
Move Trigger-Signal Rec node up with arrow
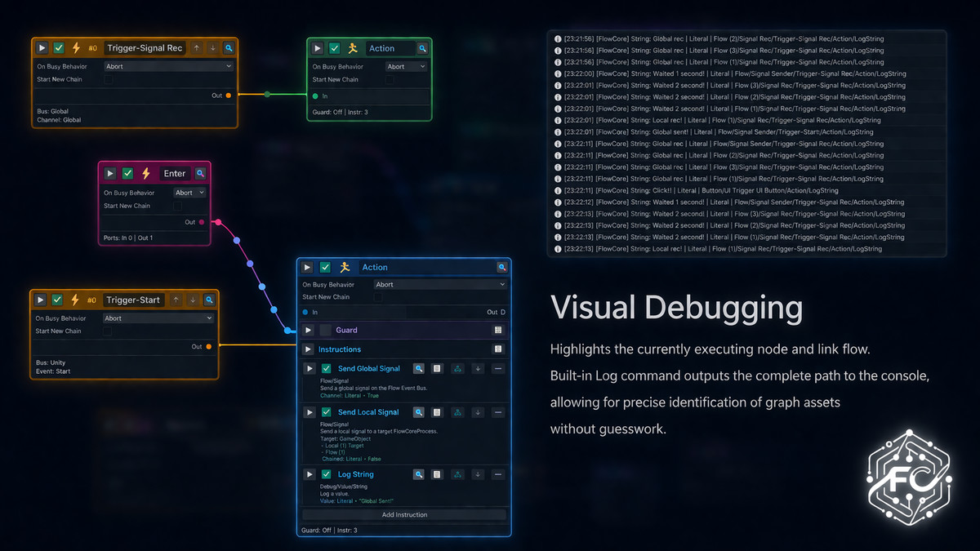pos(196,48)
